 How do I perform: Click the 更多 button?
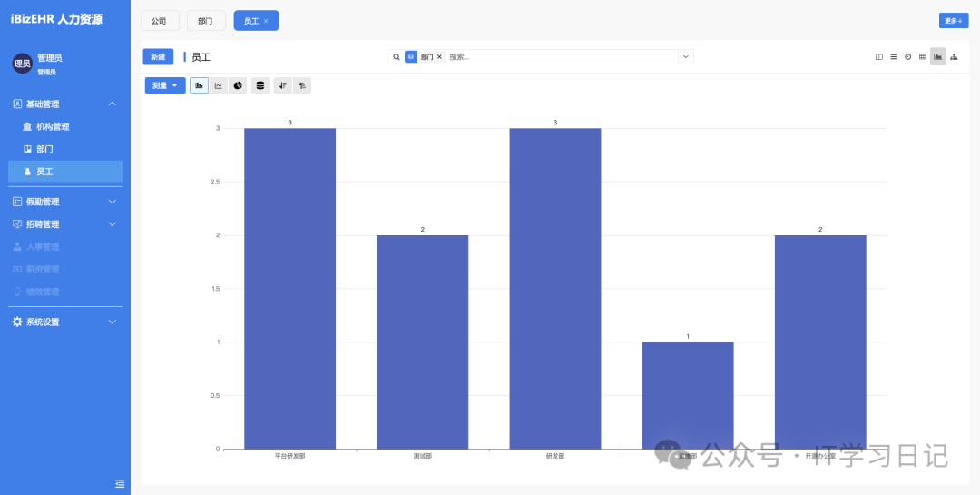[x=953, y=21]
